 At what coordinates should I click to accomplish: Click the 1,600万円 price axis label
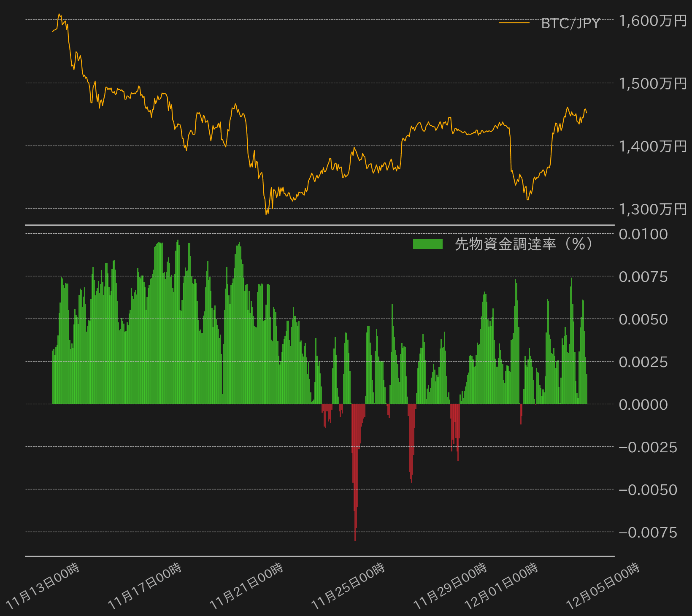tap(652, 21)
